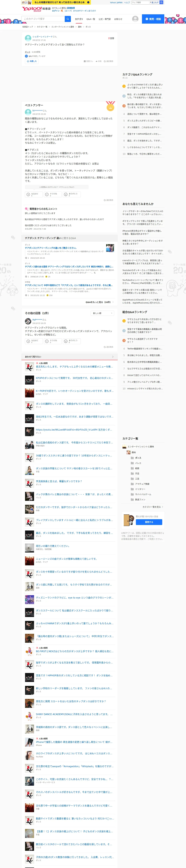Open ダンス tag under the question

tap(27, 52)
